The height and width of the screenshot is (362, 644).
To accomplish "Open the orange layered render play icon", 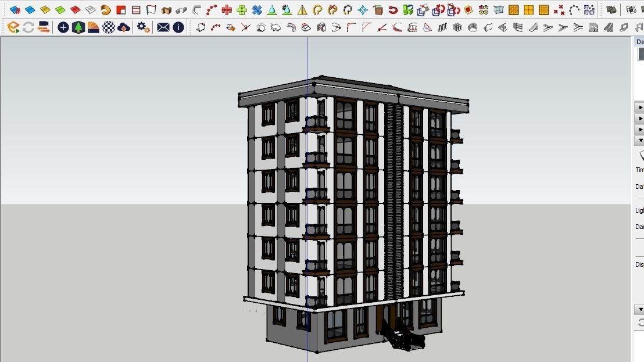I will pyautogui.click(x=13, y=27).
